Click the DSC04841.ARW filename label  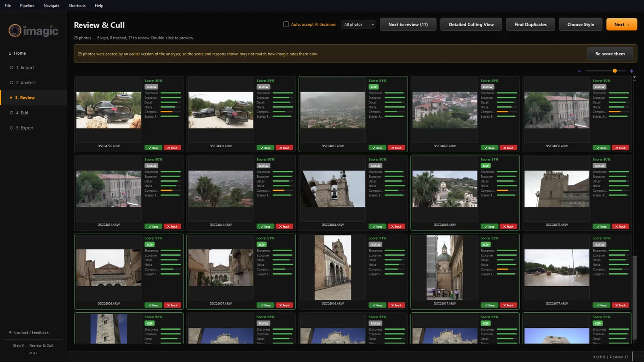[221, 225]
